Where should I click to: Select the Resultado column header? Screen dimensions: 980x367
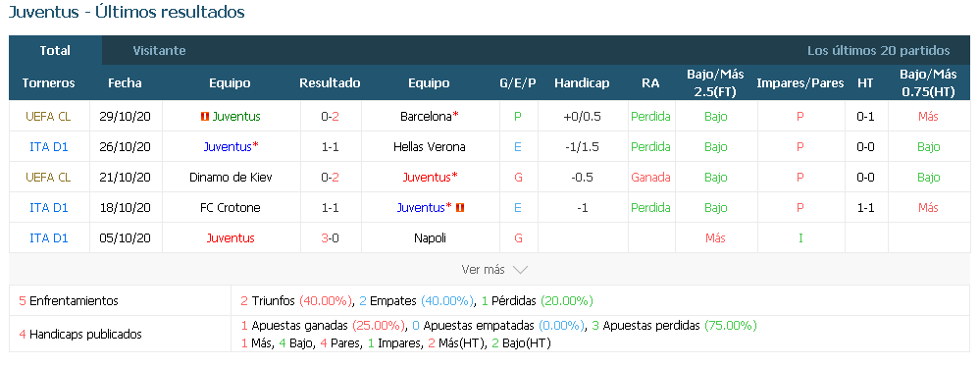tap(330, 83)
